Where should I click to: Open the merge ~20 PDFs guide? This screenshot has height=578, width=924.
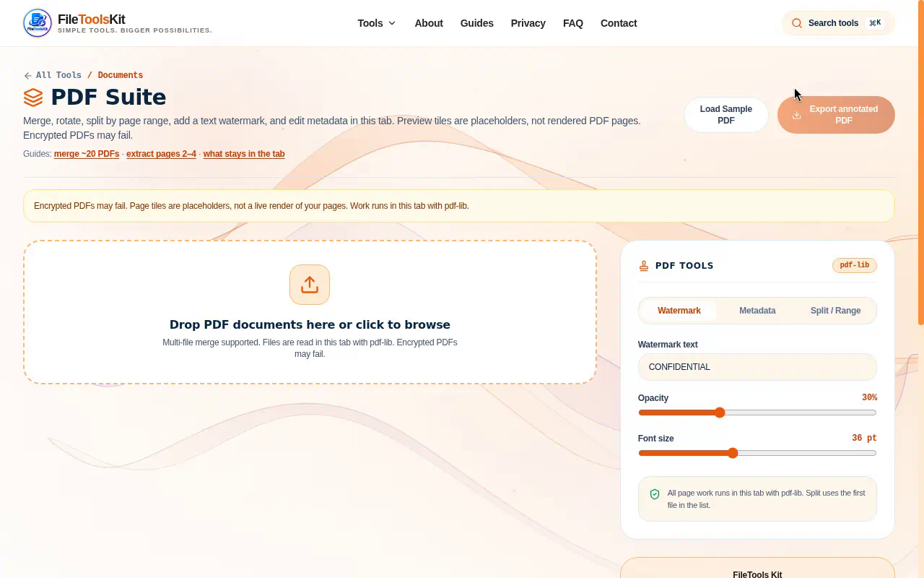[87, 154]
